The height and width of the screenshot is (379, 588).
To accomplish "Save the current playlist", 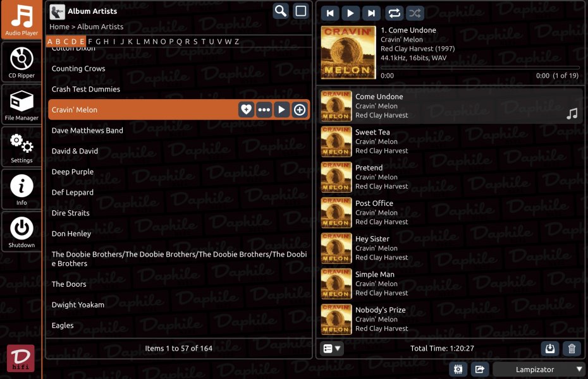I will [x=550, y=349].
